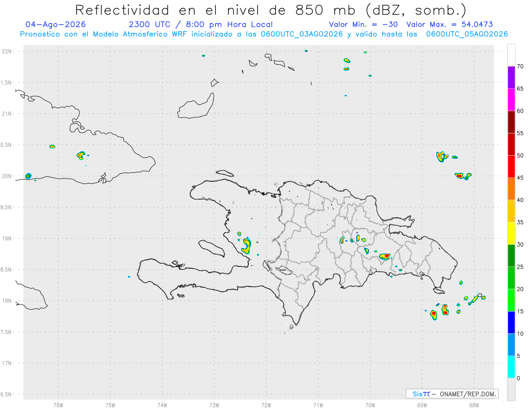Click the '74W' longitude label
532x411 pixels.
[162, 405]
